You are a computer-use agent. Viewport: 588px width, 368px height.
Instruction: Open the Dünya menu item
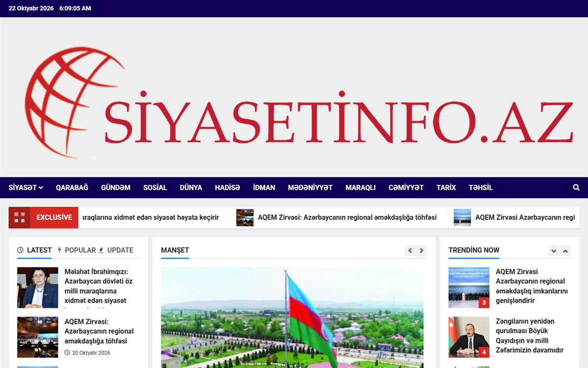[191, 187]
